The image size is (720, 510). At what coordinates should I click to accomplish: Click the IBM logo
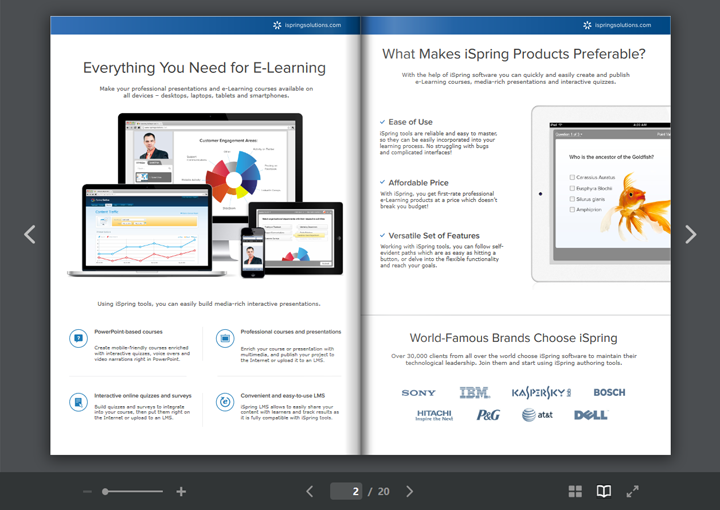tap(475, 392)
